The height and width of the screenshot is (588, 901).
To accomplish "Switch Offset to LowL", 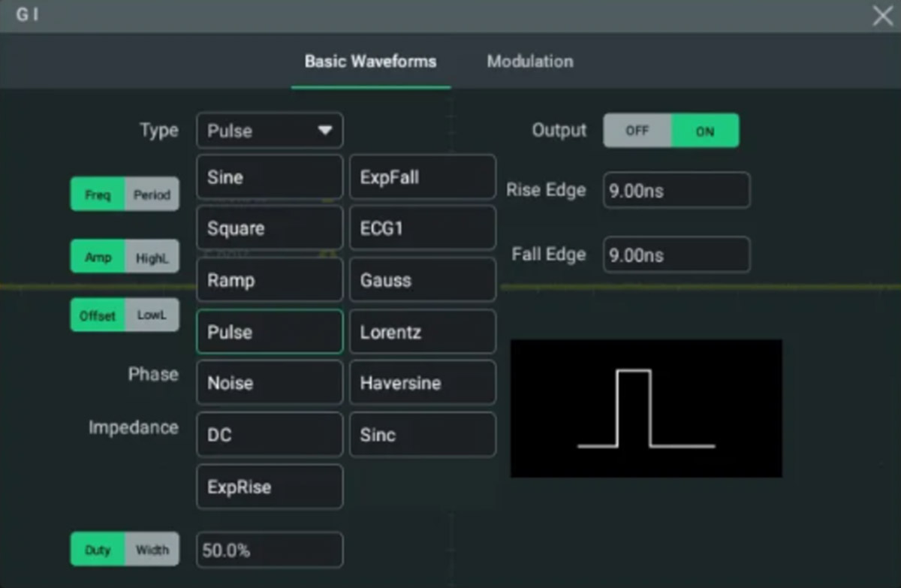I will click(152, 315).
